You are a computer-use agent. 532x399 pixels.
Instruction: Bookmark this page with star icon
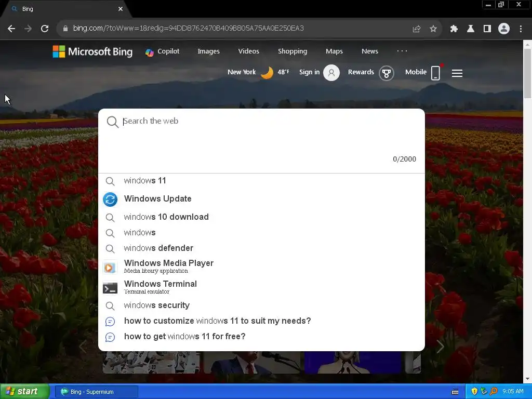tap(433, 29)
